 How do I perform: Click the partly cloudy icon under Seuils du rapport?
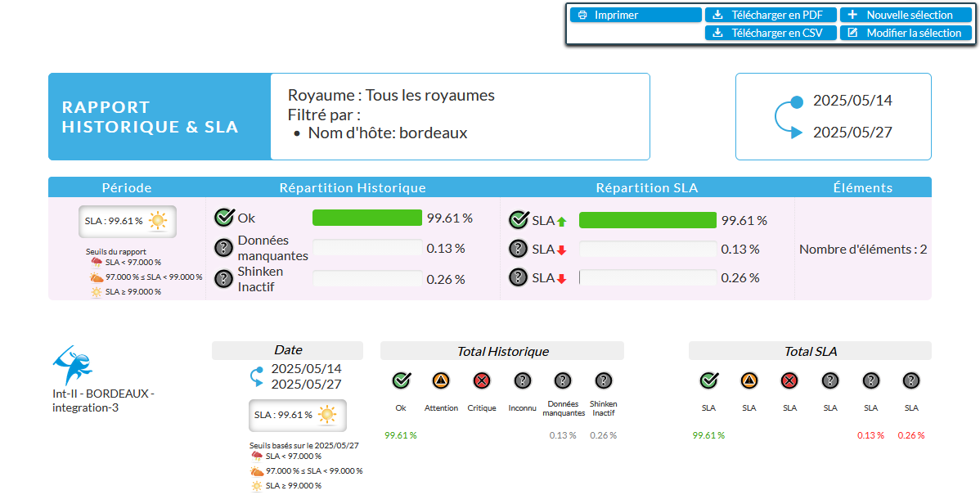(97, 277)
